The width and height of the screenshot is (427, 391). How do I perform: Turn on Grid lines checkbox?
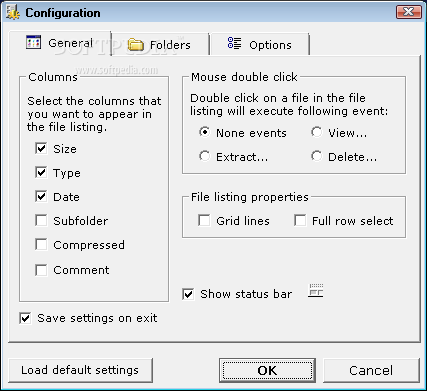coord(204,220)
